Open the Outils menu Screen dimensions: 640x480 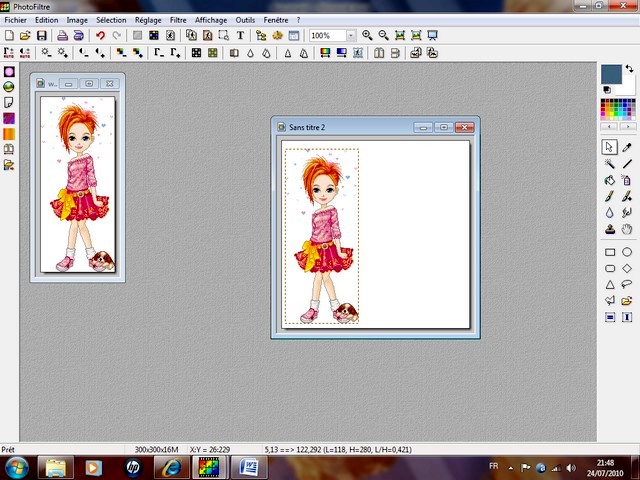click(245, 20)
